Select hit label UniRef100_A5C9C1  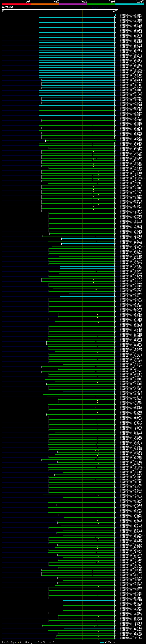pyautogui.click(x=131, y=22)
